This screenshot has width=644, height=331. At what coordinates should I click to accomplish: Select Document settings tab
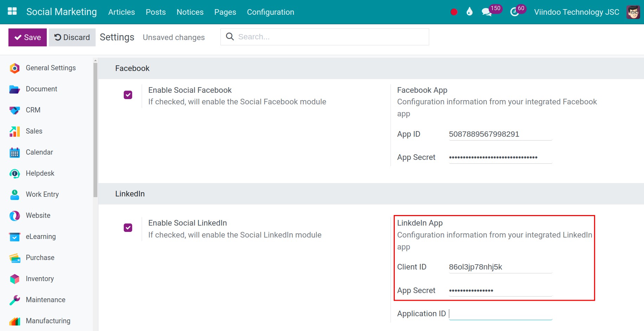41,89
